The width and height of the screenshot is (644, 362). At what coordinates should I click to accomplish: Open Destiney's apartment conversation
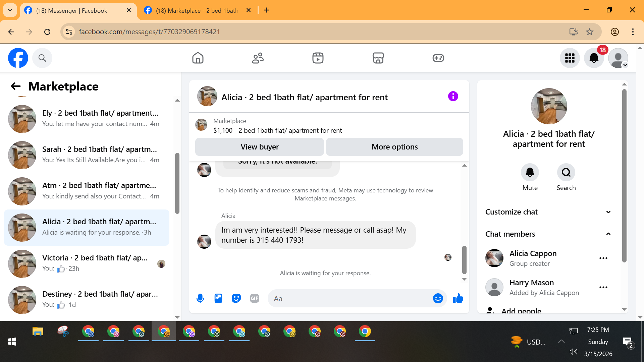(87, 300)
